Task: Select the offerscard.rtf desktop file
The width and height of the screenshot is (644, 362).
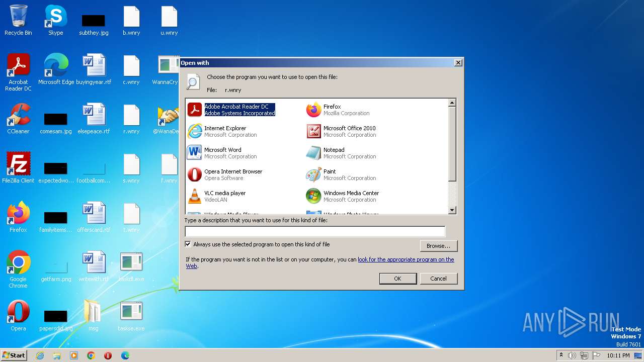Action: point(94,217)
